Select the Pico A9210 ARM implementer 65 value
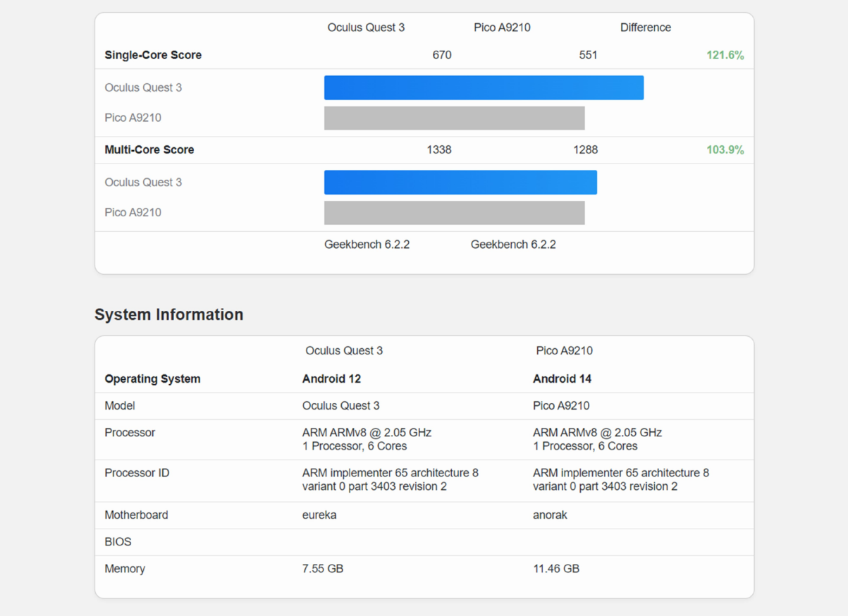The width and height of the screenshot is (848, 616). click(621, 479)
